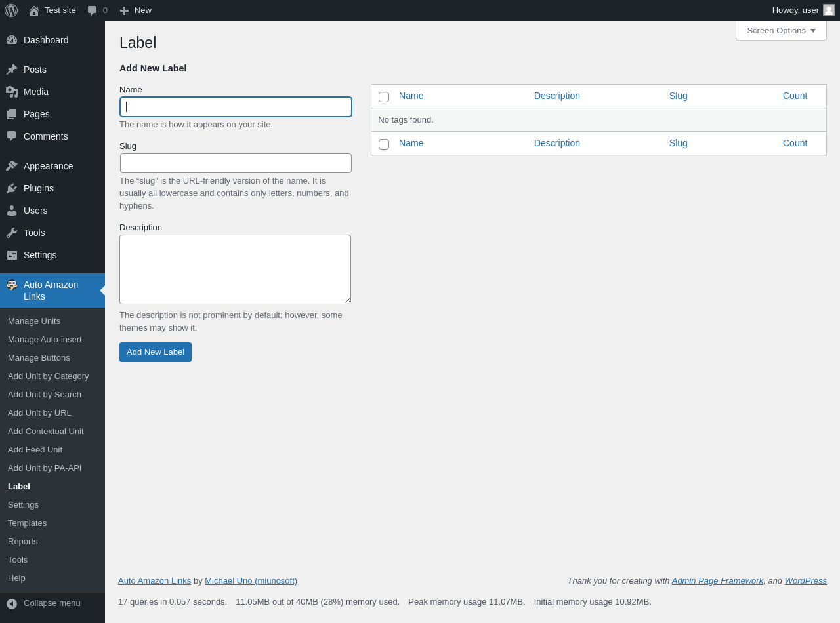Image resolution: width=840 pixels, height=623 pixels.
Task: Go to the Templates submenu item
Action: point(28,523)
